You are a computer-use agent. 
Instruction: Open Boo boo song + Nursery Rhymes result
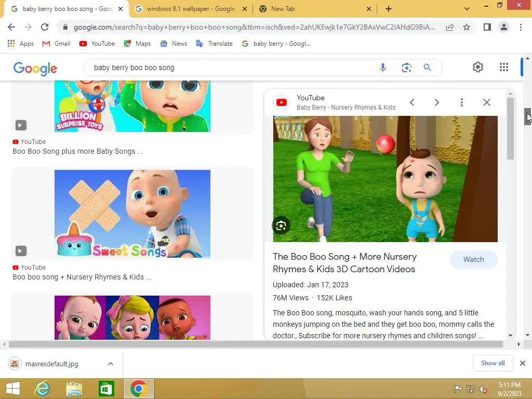click(x=82, y=277)
